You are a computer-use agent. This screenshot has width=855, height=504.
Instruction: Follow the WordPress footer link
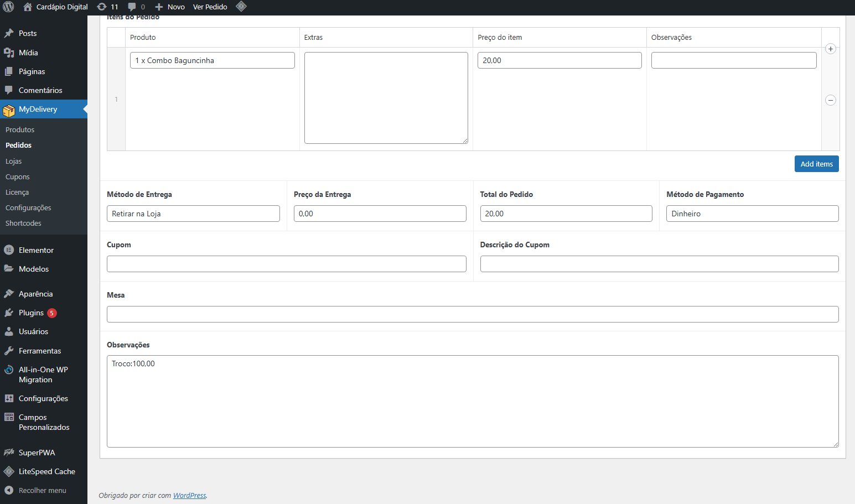pyautogui.click(x=189, y=495)
